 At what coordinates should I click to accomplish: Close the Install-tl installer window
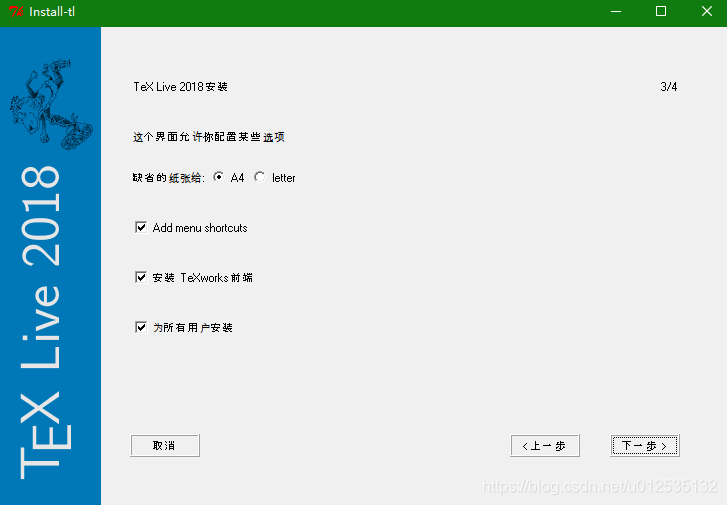click(707, 12)
